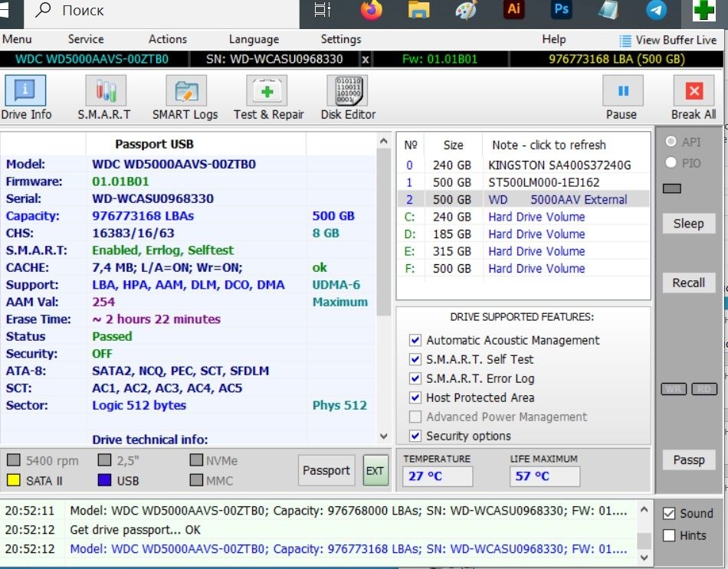Open the Help menu
Screen dimensions: 728x569
click(x=554, y=39)
